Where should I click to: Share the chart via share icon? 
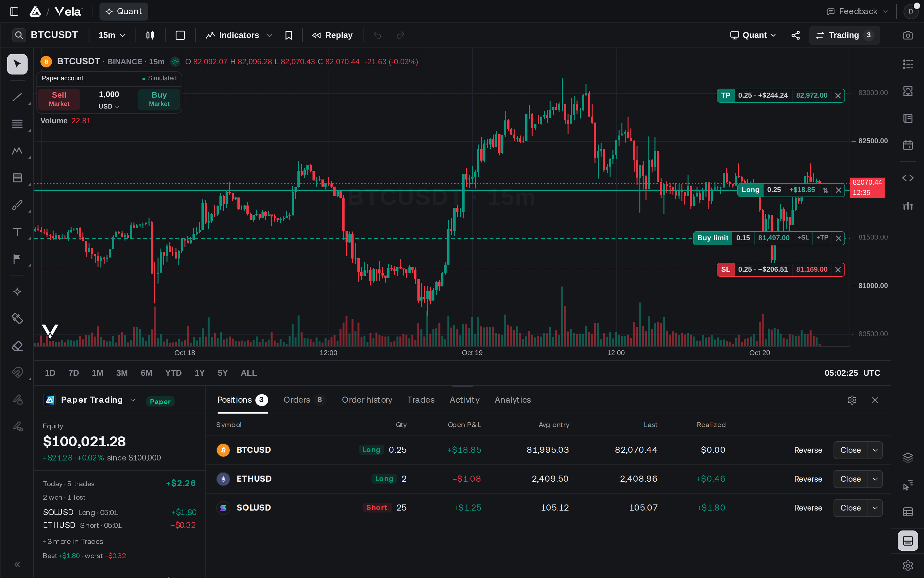point(796,35)
